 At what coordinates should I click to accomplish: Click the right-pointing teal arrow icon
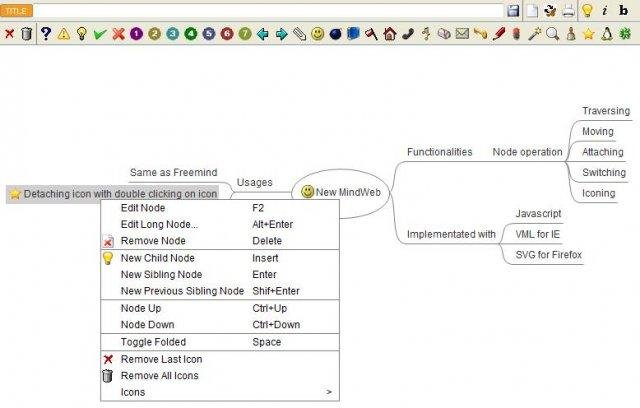click(281, 33)
